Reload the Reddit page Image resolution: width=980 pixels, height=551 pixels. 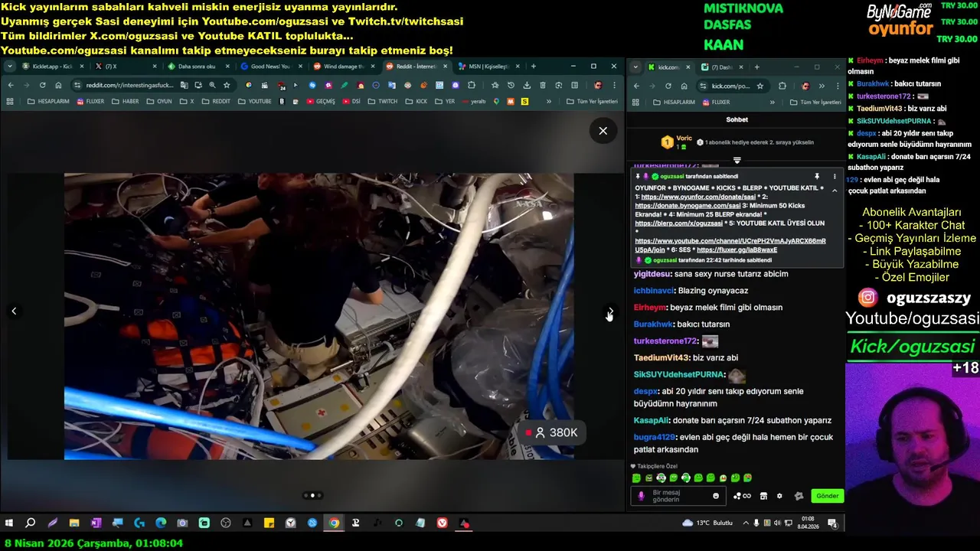click(x=42, y=85)
